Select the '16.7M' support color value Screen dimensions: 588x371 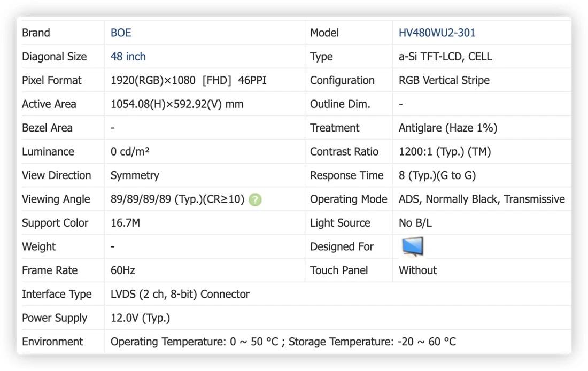(x=125, y=223)
